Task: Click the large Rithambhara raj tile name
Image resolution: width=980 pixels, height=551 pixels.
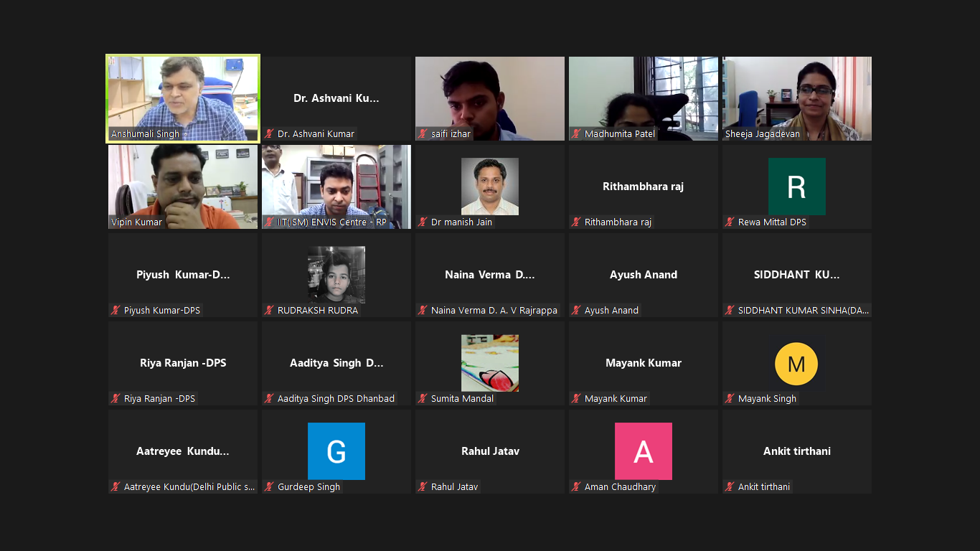Action: pyautogui.click(x=644, y=187)
